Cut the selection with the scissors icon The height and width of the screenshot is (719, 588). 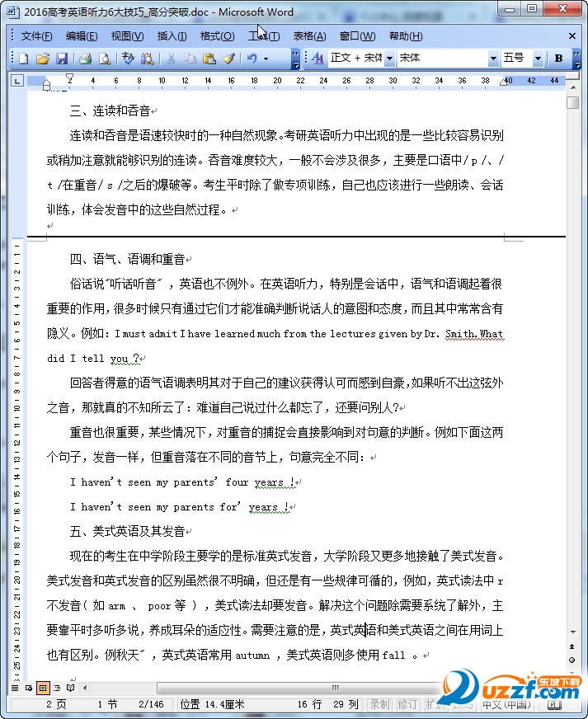(171, 59)
